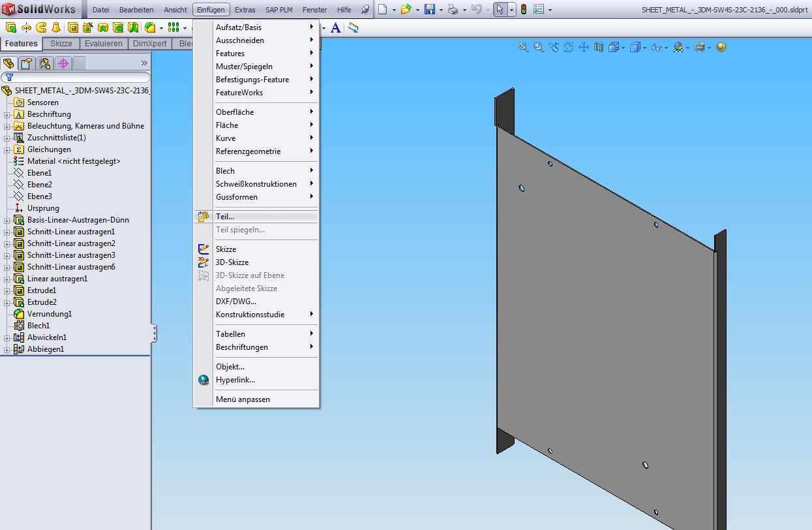Click the Teil... insert part entry
This screenshot has width=812, height=530.
tap(225, 217)
